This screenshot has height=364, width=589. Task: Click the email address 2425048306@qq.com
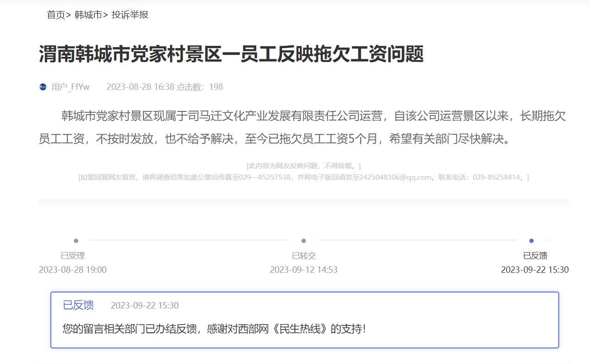[x=396, y=177]
